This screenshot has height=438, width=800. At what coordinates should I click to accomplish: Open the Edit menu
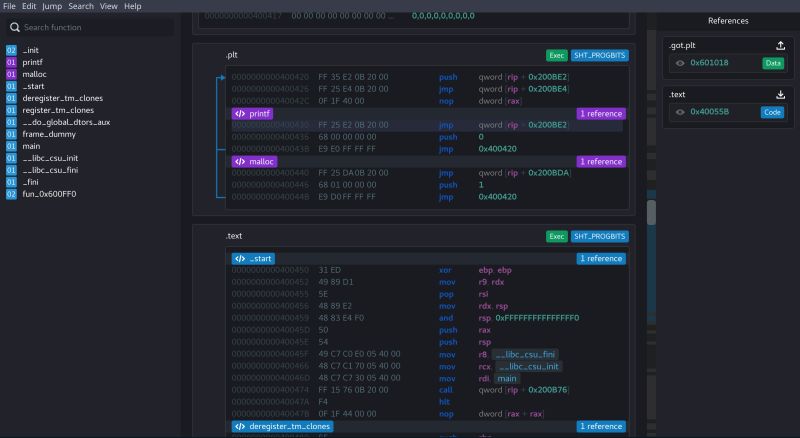point(29,6)
